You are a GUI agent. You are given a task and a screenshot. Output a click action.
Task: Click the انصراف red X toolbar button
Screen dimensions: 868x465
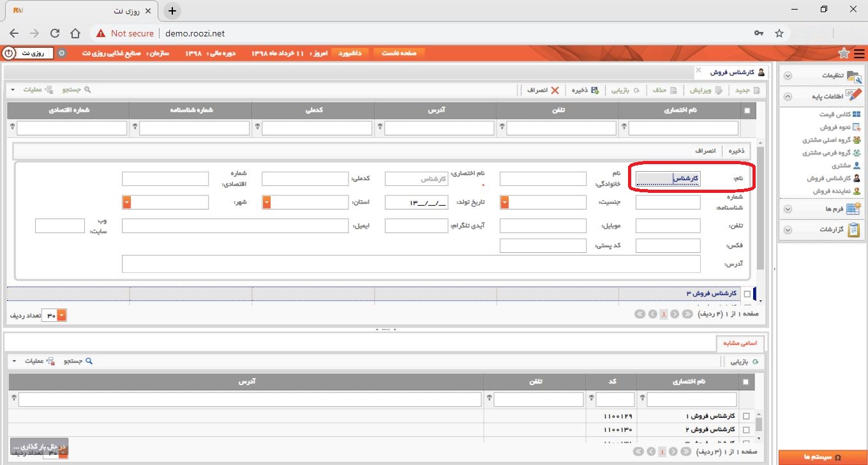coord(542,91)
